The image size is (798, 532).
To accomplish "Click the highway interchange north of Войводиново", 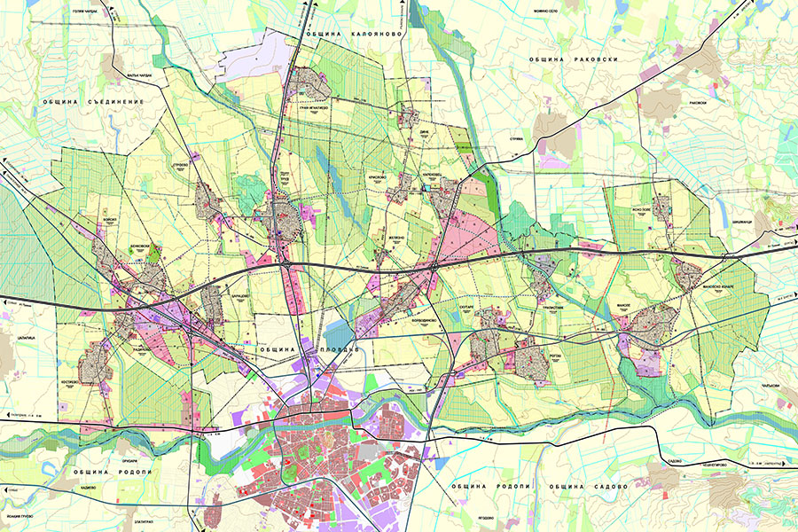I will (434, 264).
